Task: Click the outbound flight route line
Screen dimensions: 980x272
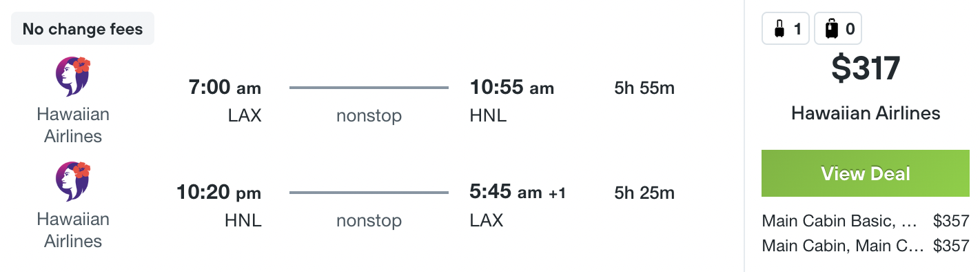Action: [x=369, y=88]
